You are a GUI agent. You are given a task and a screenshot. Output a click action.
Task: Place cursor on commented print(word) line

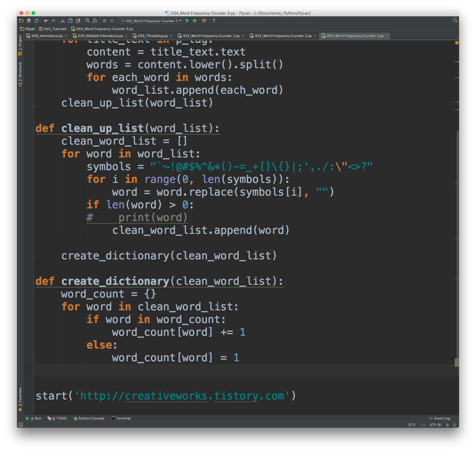pos(137,218)
